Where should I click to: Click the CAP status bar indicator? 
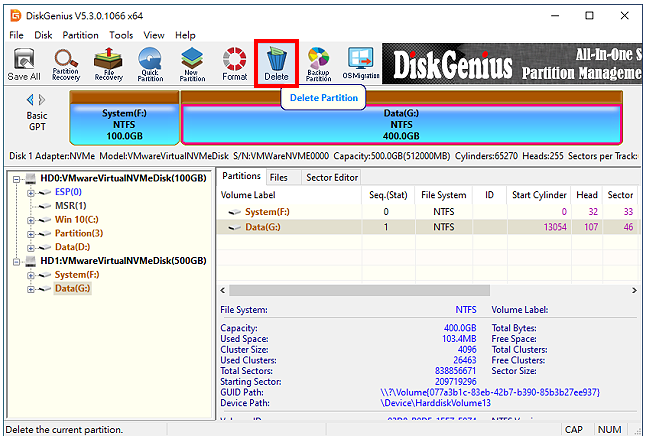pos(574,430)
